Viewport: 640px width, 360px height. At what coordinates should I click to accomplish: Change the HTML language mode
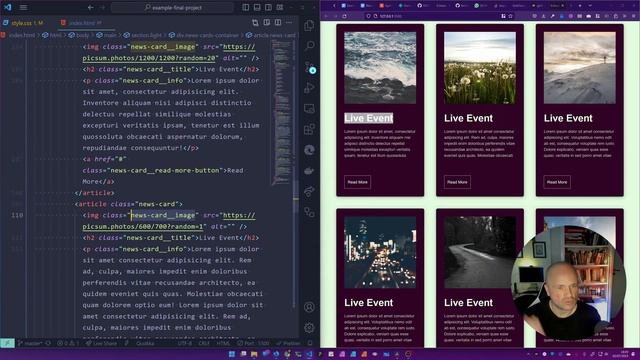223,343
